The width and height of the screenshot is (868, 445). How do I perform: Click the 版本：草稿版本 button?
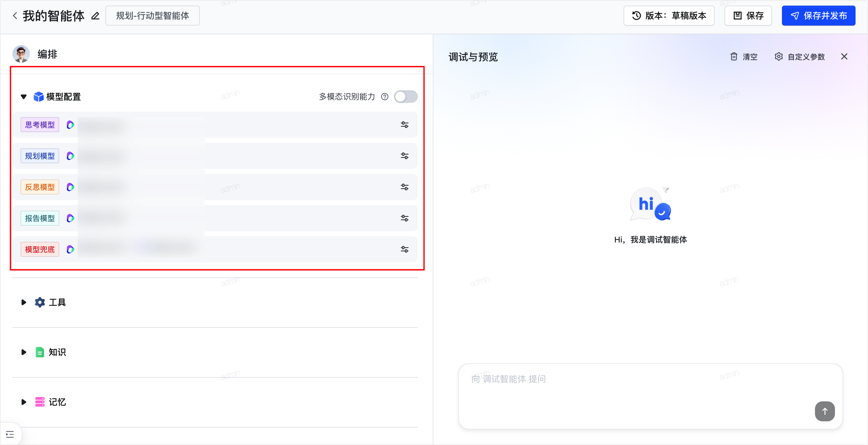click(669, 16)
